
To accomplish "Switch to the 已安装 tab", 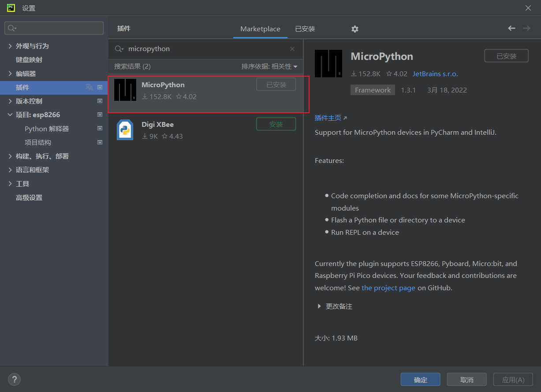I will (x=305, y=29).
